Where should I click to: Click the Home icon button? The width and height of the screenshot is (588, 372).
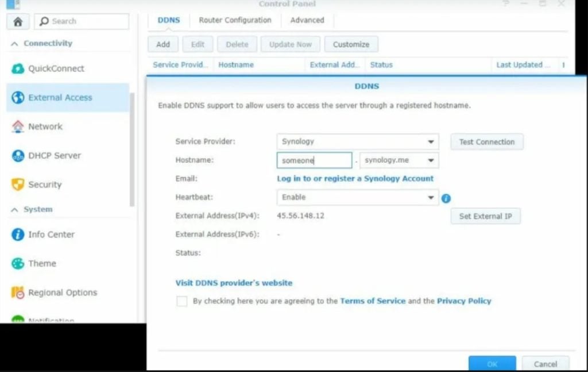tap(18, 21)
